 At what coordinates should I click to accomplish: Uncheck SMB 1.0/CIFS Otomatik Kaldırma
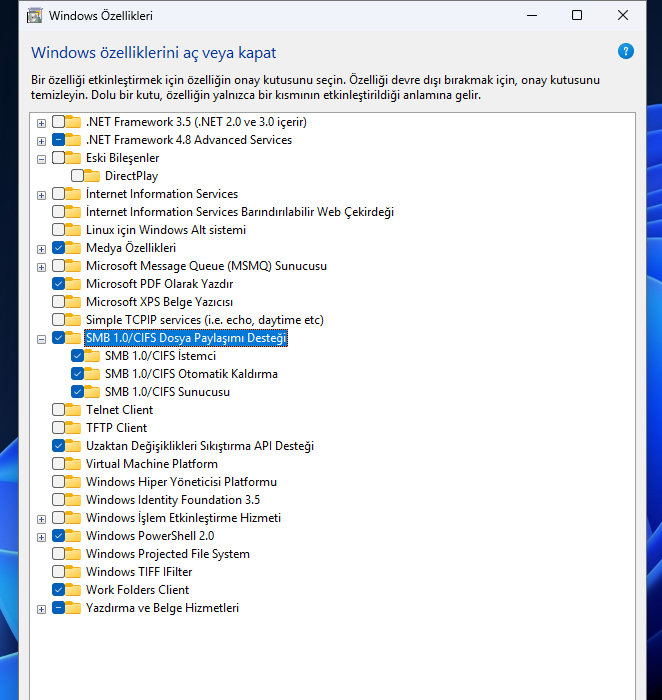click(77, 373)
